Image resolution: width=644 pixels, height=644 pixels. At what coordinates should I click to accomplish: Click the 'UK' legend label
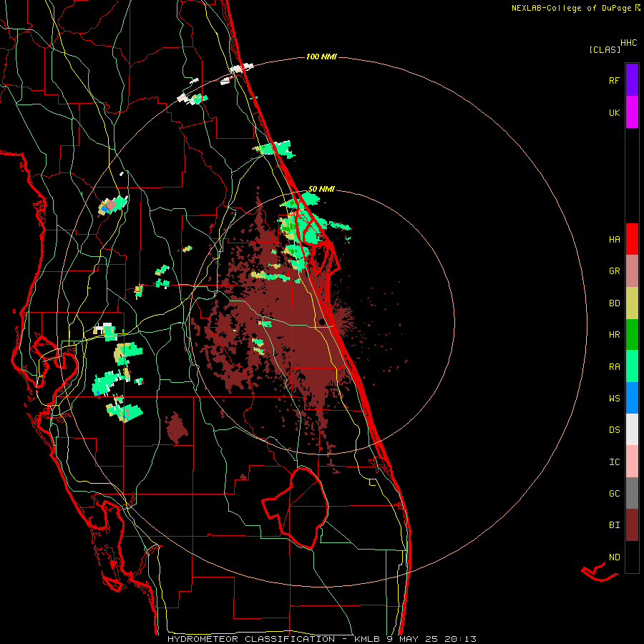[614, 112]
